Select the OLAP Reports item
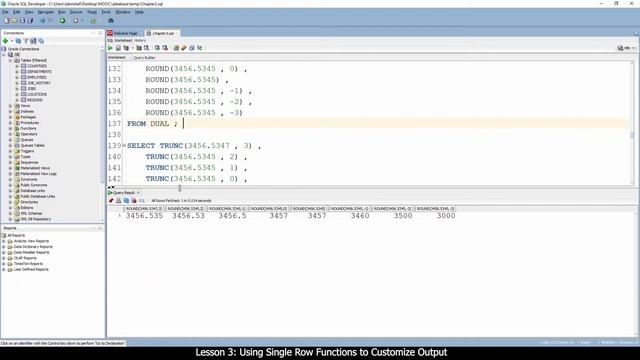Screen dimensions: 640x360 [x=25, y=258]
